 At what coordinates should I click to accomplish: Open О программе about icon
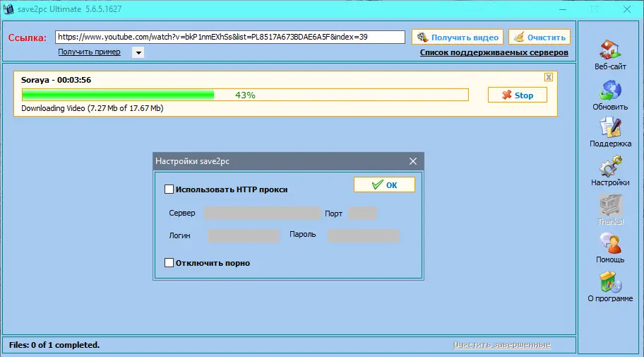click(x=610, y=282)
